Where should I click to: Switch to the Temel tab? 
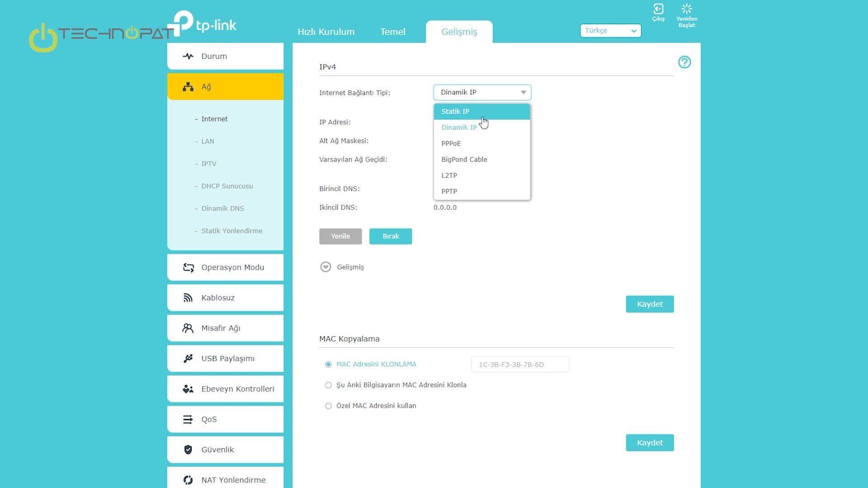(392, 32)
